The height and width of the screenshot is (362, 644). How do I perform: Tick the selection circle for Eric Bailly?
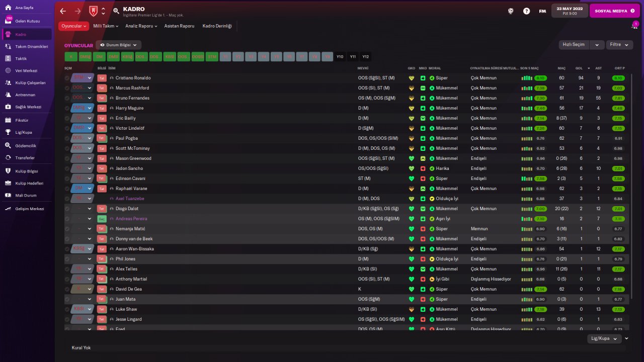(x=67, y=118)
